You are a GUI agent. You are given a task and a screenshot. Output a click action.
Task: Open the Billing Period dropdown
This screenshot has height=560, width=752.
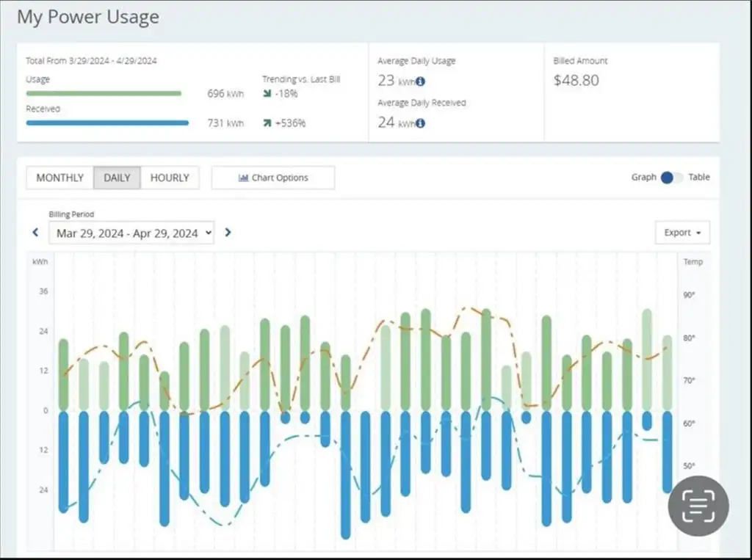tap(131, 233)
